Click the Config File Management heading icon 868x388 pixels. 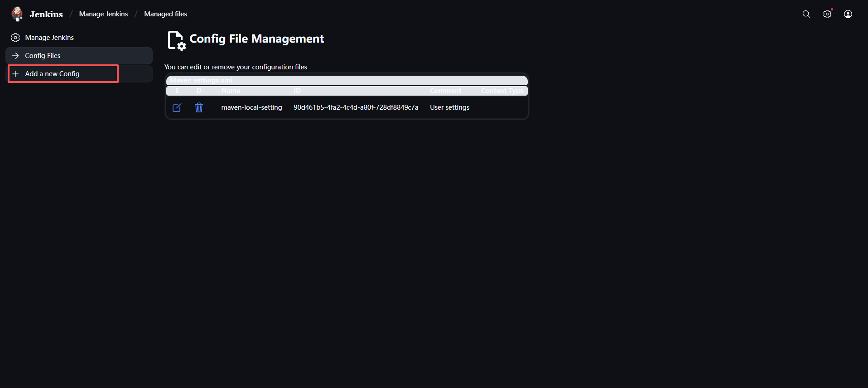(x=176, y=40)
